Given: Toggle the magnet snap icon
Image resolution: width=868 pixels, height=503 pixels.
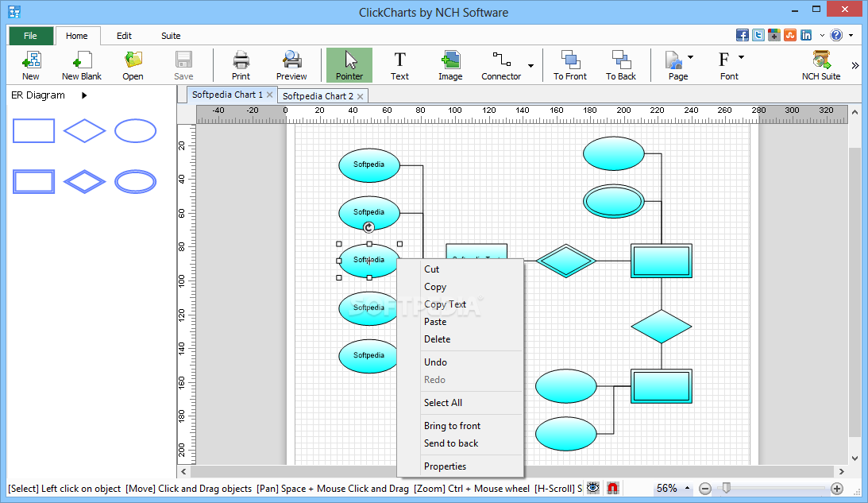Looking at the screenshot, I should coord(613,488).
